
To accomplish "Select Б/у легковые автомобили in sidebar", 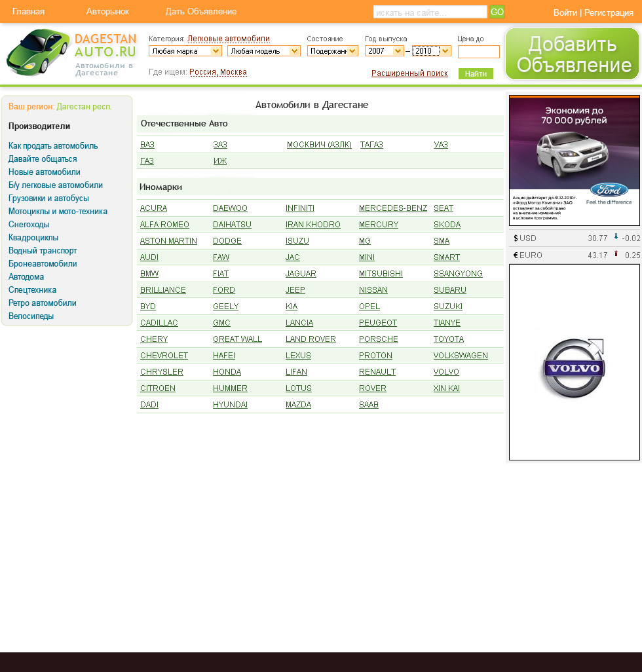I will tap(56, 185).
